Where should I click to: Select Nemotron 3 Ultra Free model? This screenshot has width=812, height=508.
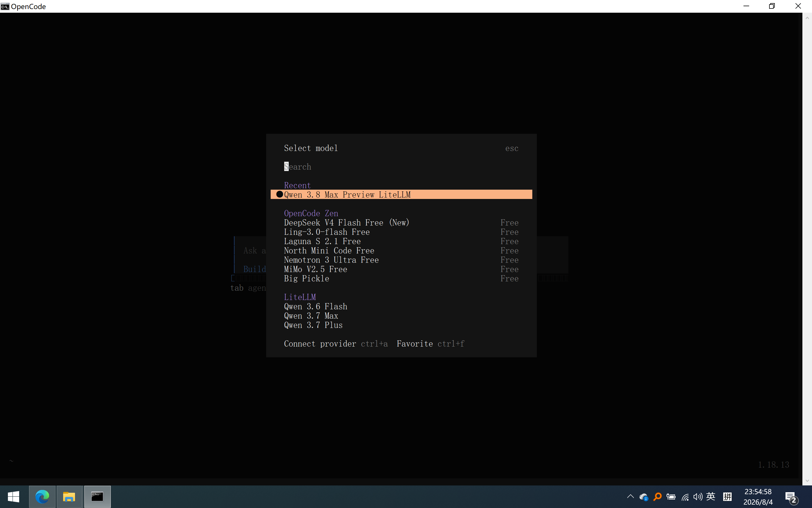click(x=401, y=260)
